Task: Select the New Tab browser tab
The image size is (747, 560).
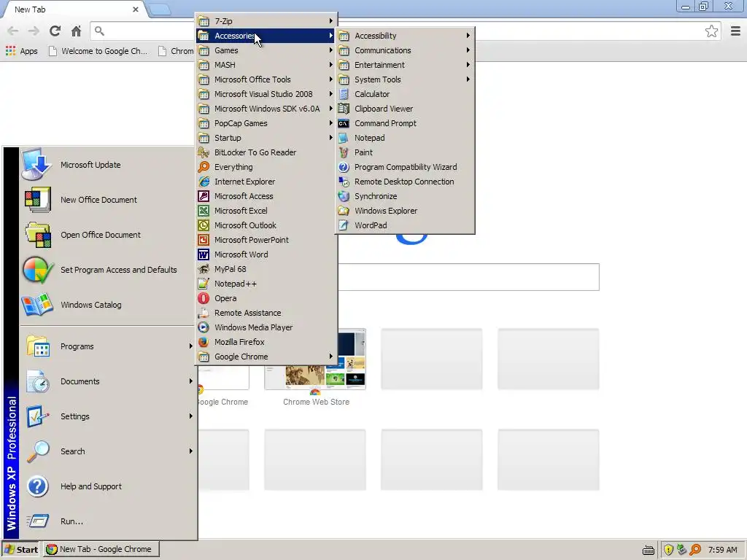Action: (72, 9)
